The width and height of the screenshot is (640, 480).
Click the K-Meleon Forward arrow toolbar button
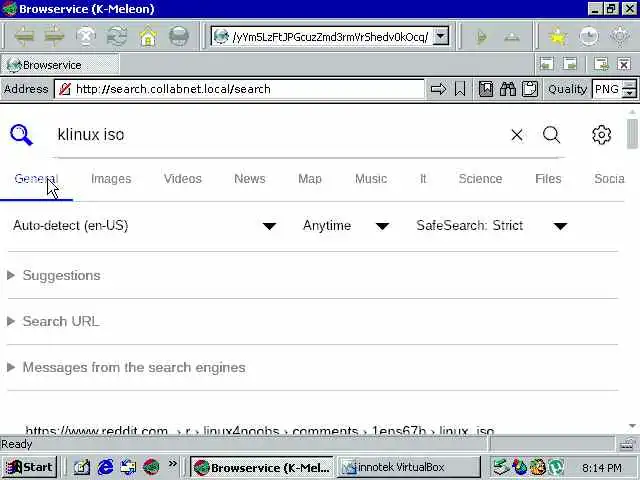point(55,36)
